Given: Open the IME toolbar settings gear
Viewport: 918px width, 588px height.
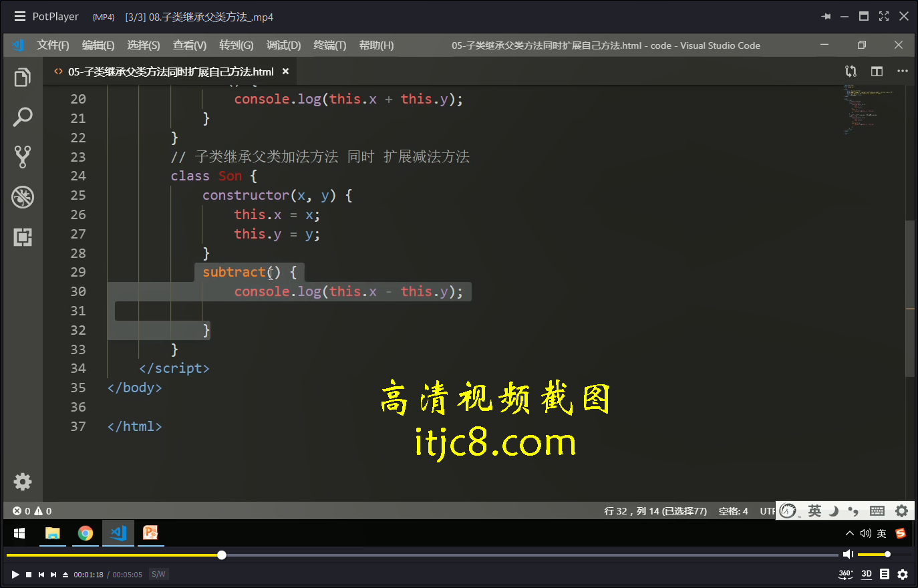Looking at the screenshot, I should tap(901, 511).
